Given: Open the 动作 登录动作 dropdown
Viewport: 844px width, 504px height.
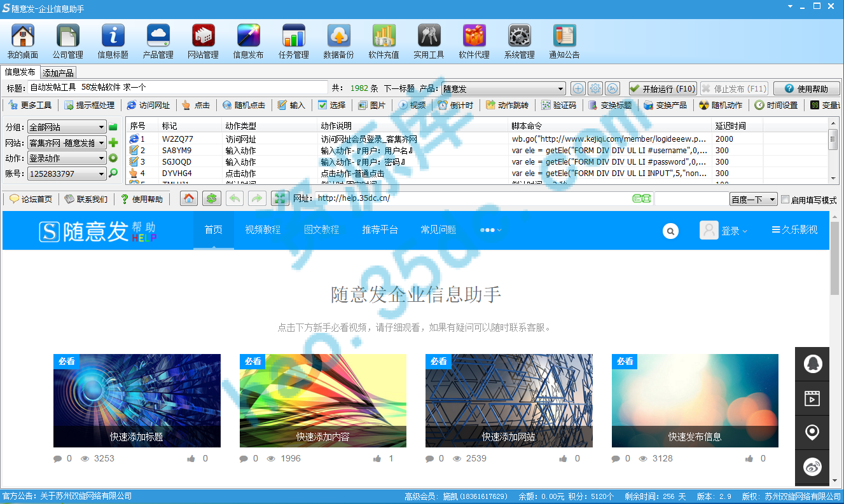Looking at the screenshot, I should pyautogui.click(x=67, y=158).
